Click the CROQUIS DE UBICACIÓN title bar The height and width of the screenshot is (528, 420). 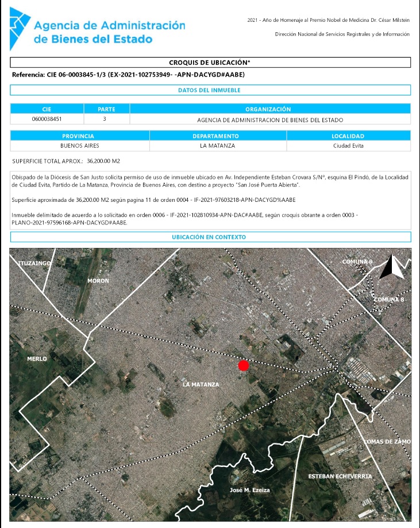[x=210, y=63]
